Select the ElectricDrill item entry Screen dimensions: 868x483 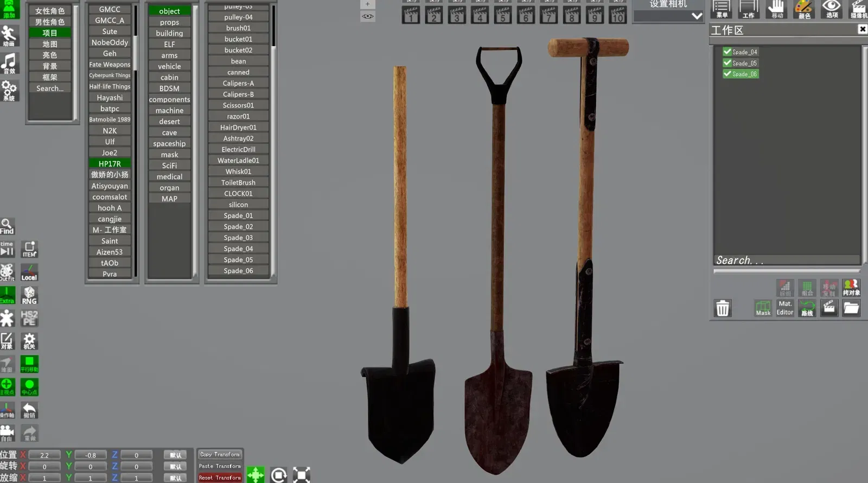pyautogui.click(x=238, y=149)
